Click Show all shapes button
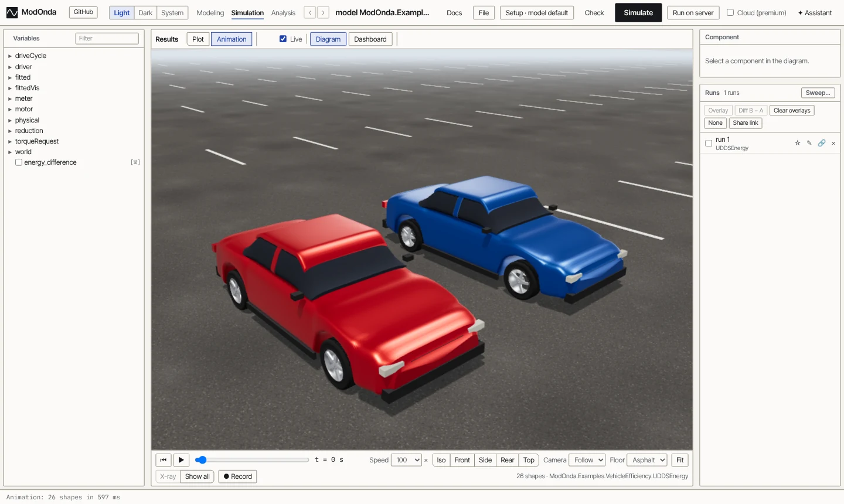The image size is (844, 504). (x=198, y=476)
